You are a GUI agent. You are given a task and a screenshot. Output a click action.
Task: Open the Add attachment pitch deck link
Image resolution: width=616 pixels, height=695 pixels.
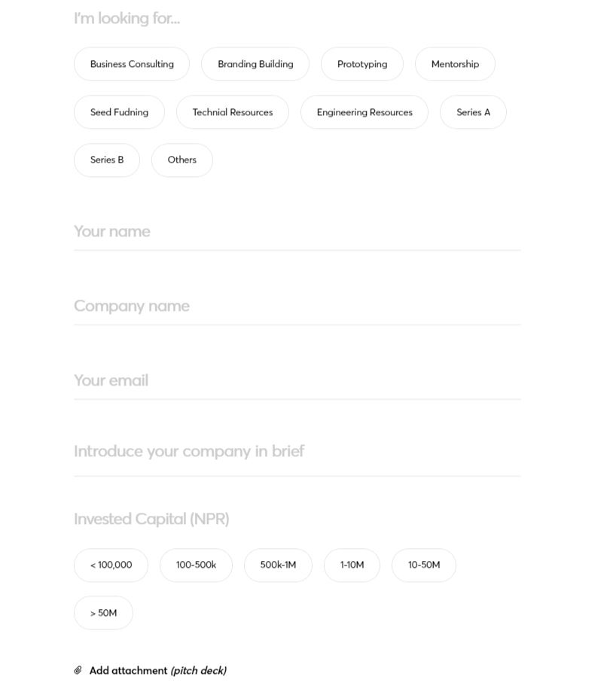(x=158, y=671)
